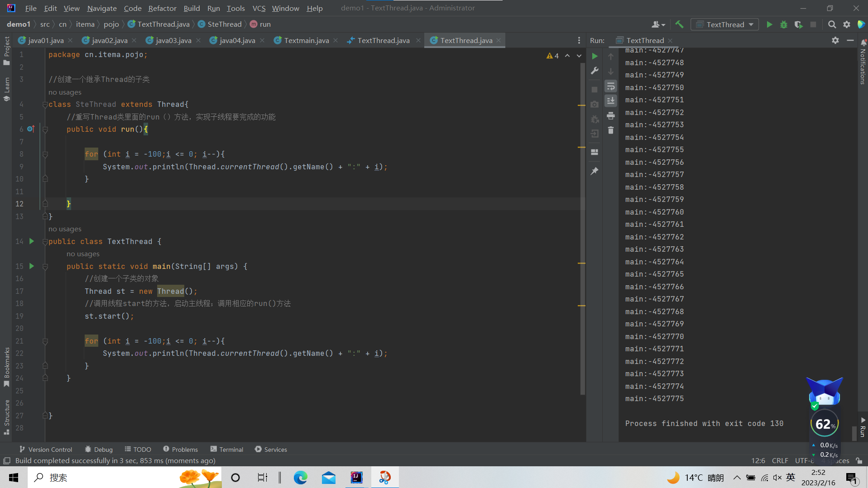Jump to the previous highlighted error

point(567,56)
